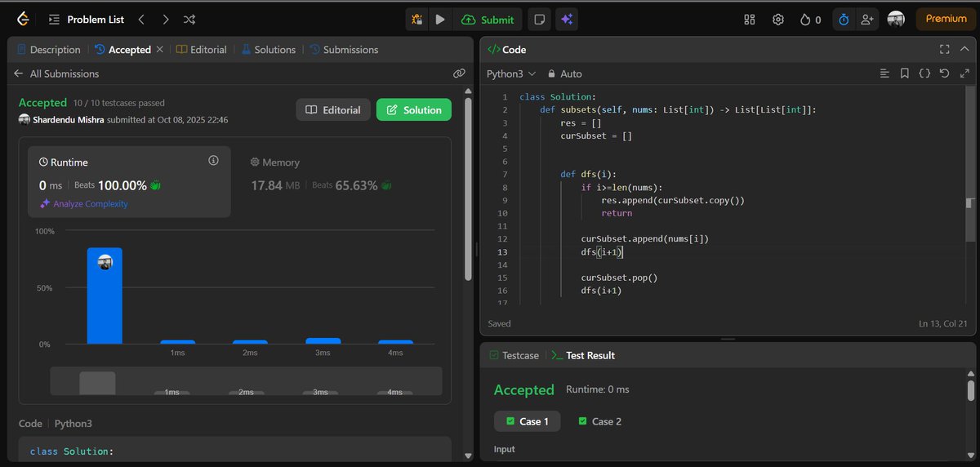View the streak flame counter

[810, 20]
